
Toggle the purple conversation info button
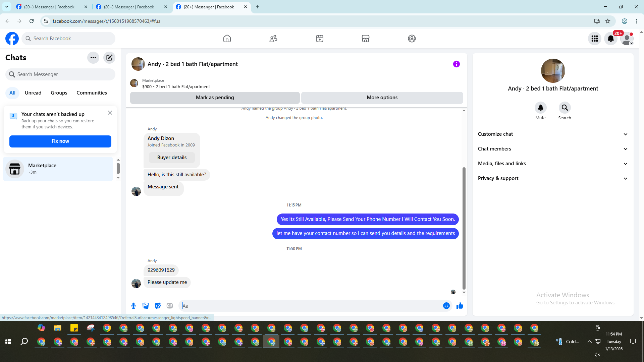[456, 64]
